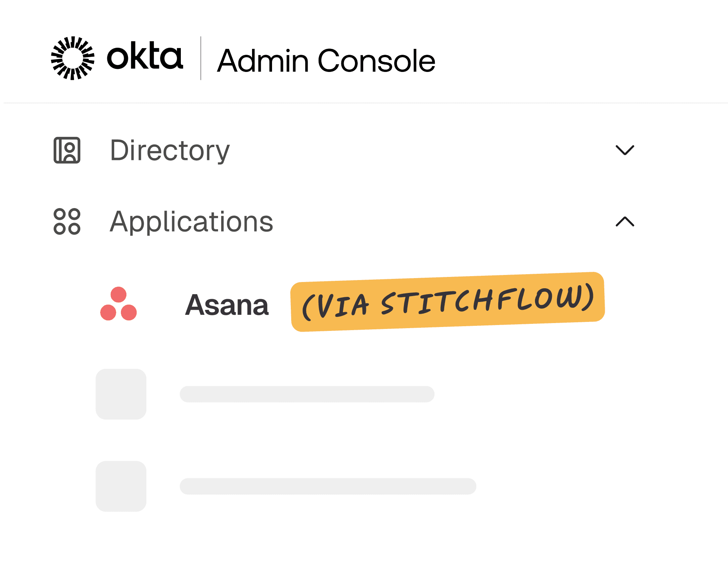Click the VIA STITCHFLOW highlighted badge
Screen dimensions: 728x582
[x=447, y=303]
